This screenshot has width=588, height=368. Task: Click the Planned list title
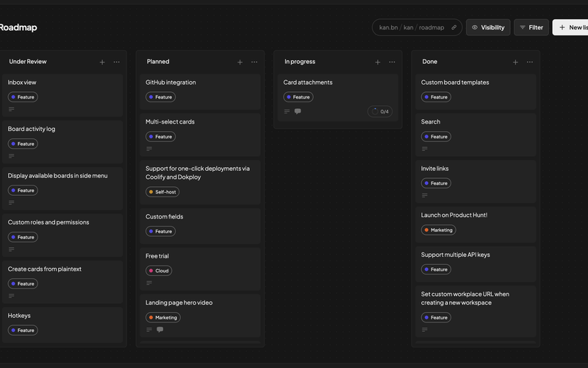coord(158,62)
